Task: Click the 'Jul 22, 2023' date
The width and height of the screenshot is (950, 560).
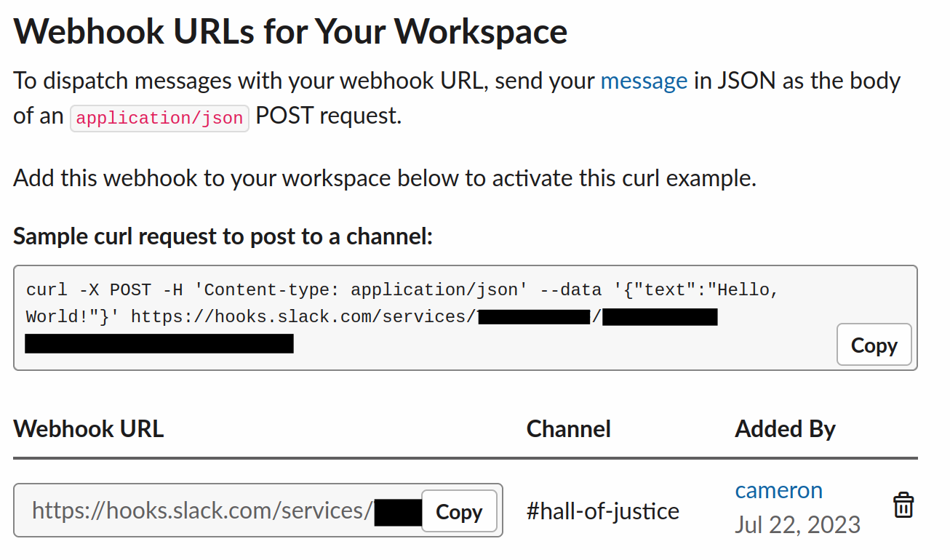Action: click(x=797, y=524)
